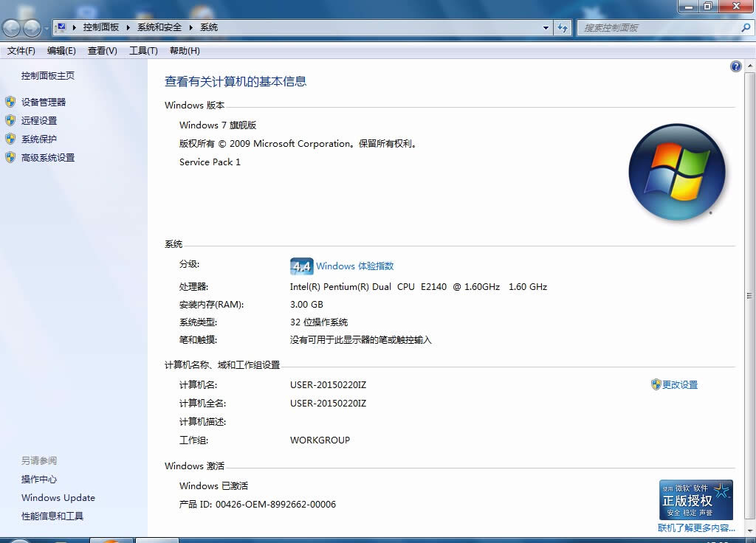Click the genuine Microsoft software badge
Screen dimensions: 756x543
(696, 499)
